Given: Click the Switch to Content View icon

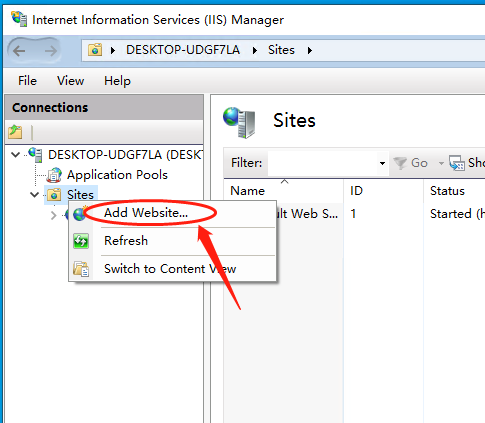Looking at the screenshot, I should tap(81, 269).
